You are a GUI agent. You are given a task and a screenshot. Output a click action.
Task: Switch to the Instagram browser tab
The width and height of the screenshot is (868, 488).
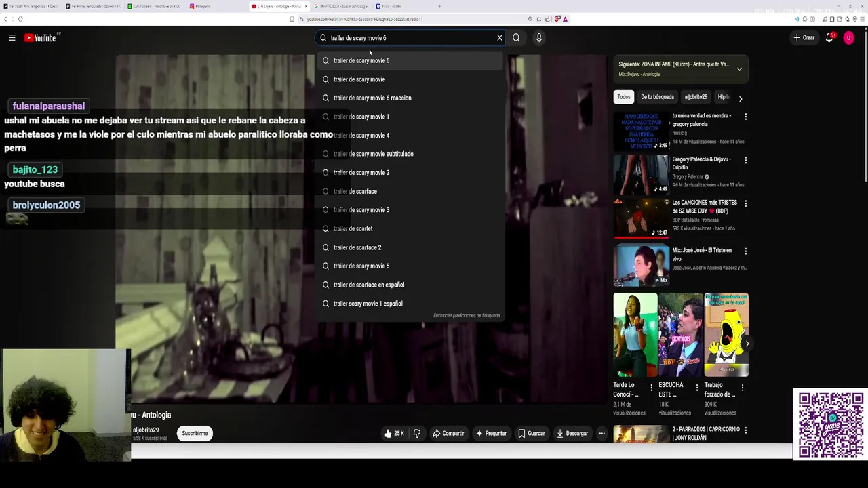point(214,6)
